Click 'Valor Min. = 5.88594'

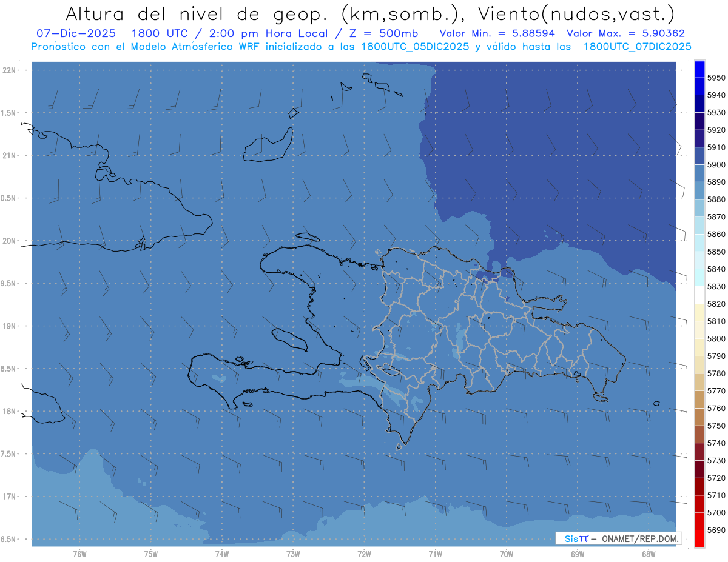click(x=497, y=33)
